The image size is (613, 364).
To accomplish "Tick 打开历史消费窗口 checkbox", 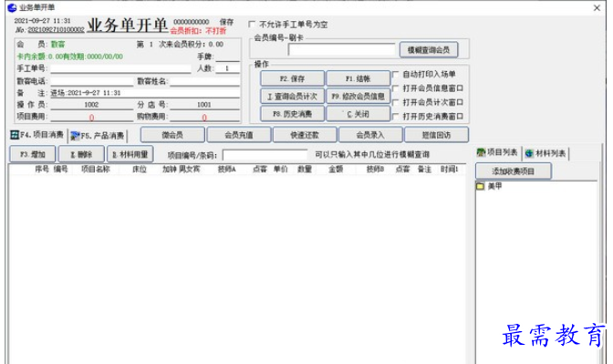I will click(x=395, y=117).
